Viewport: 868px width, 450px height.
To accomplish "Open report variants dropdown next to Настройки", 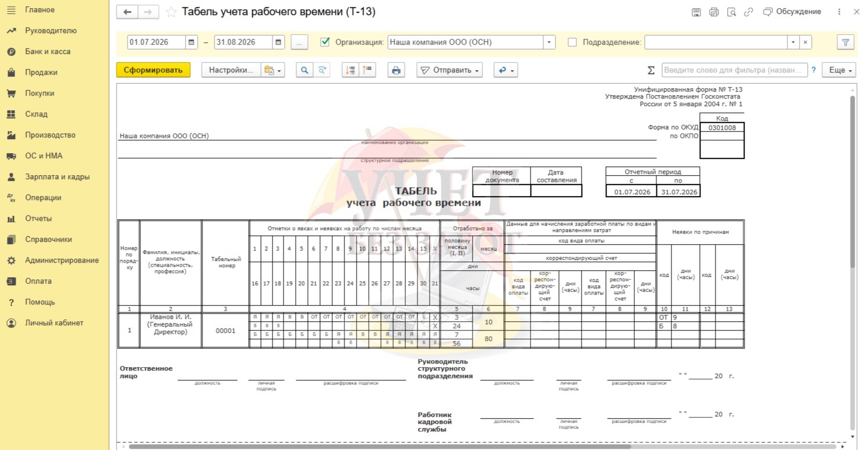I will click(273, 70).
